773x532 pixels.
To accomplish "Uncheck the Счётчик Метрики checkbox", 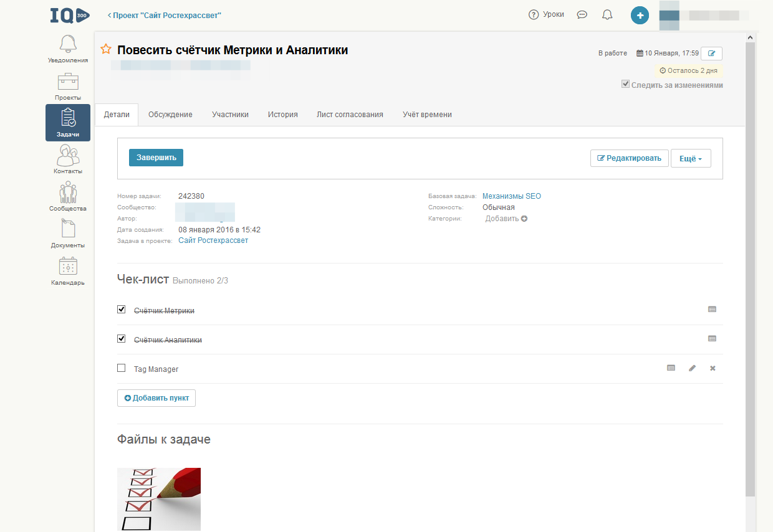I will (x=122, y=310).
